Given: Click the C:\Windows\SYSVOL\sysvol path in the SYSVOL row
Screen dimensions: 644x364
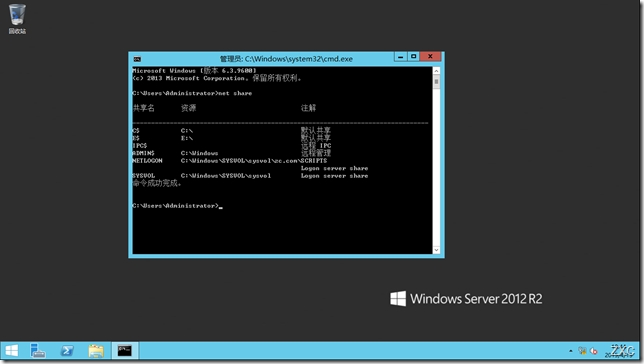Looking at the screenshot, I should [226, 176].
